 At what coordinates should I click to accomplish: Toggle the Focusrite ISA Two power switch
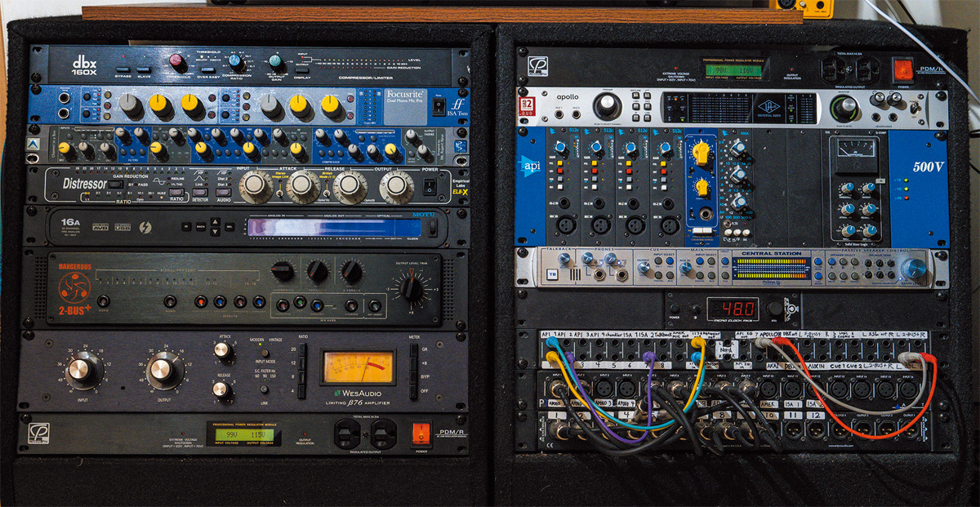(438, 106)
